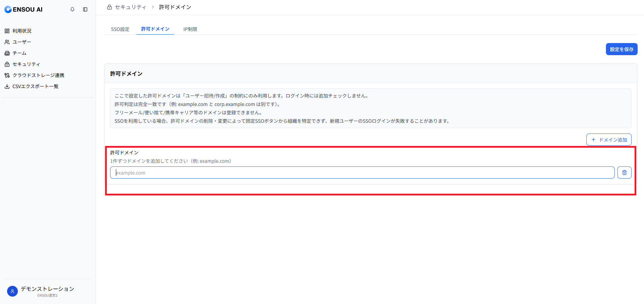The width and height of the screenshot is (644, 304).
Task: Click the ドメイン追加 button
Action: pyautogui.click(x=609, y=140)
